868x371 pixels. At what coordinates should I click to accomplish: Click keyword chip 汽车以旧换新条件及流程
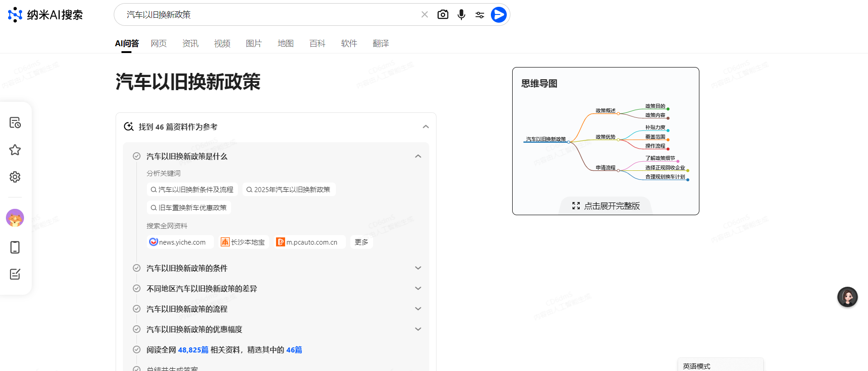point(192,189)
